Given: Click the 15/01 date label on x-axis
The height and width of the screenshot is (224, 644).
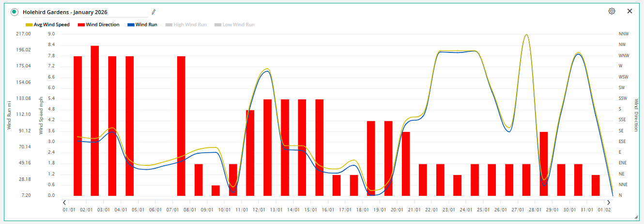Looking at the screenshot, I should point(310,210).
